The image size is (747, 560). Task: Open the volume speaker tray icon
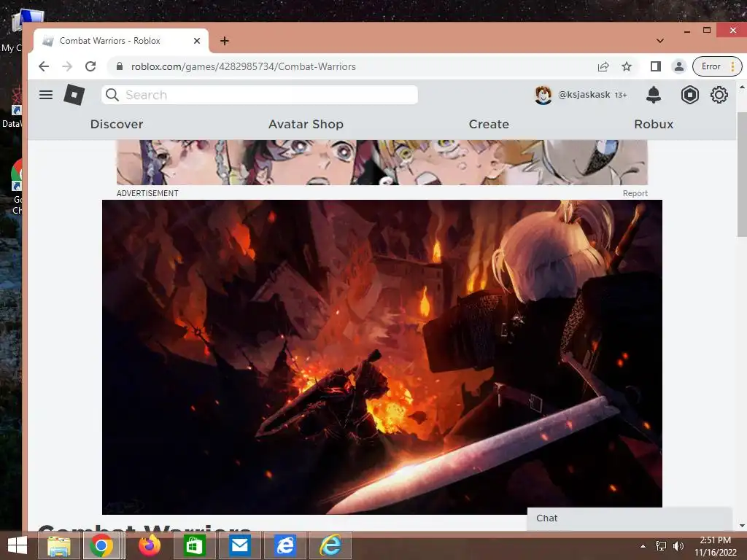click(678, 546)
